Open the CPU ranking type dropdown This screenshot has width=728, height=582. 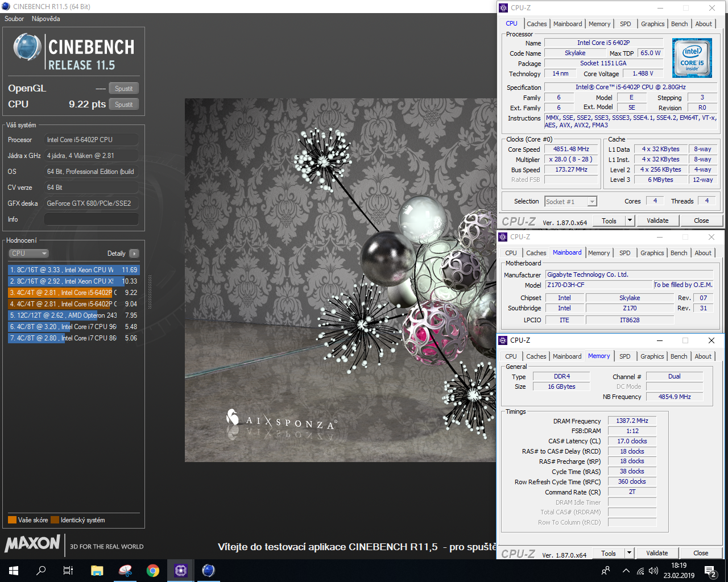pos(28,253)
